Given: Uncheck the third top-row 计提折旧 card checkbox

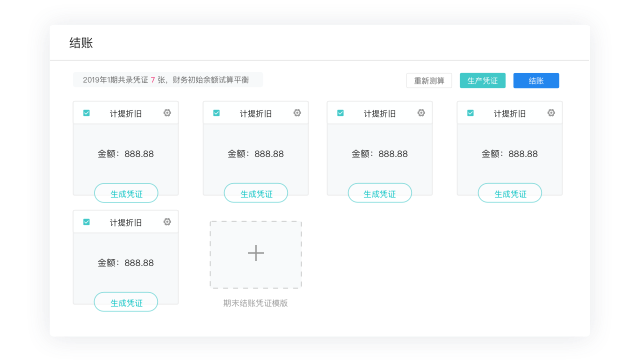Looking at the screenshot, I should 340,113.
